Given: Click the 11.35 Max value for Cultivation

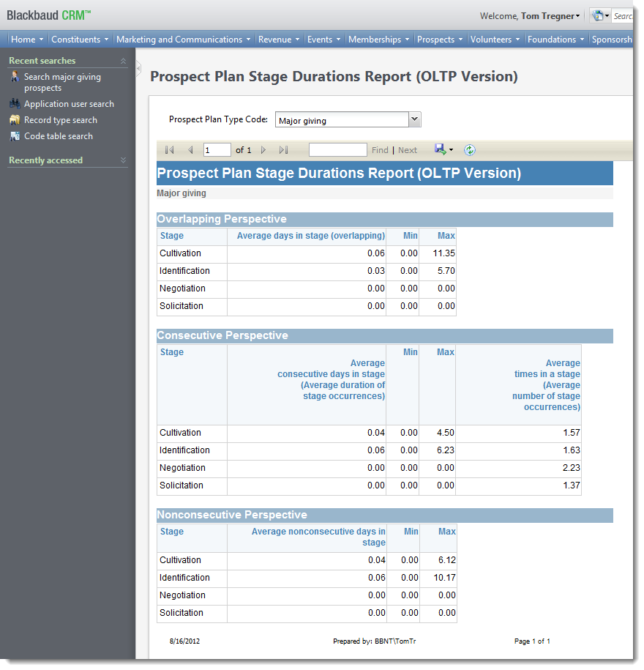Looking at the screenshot, I should (x=443, y=253).
